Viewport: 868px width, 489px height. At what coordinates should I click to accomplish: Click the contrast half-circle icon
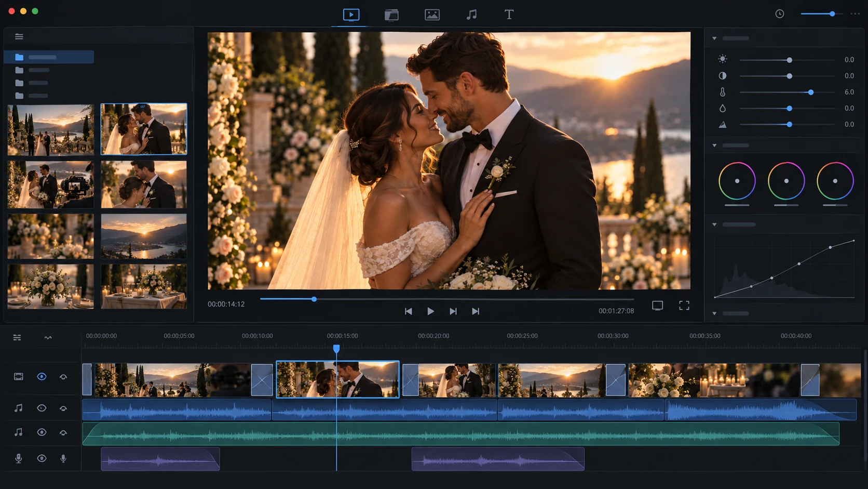(x=722, y=76)
